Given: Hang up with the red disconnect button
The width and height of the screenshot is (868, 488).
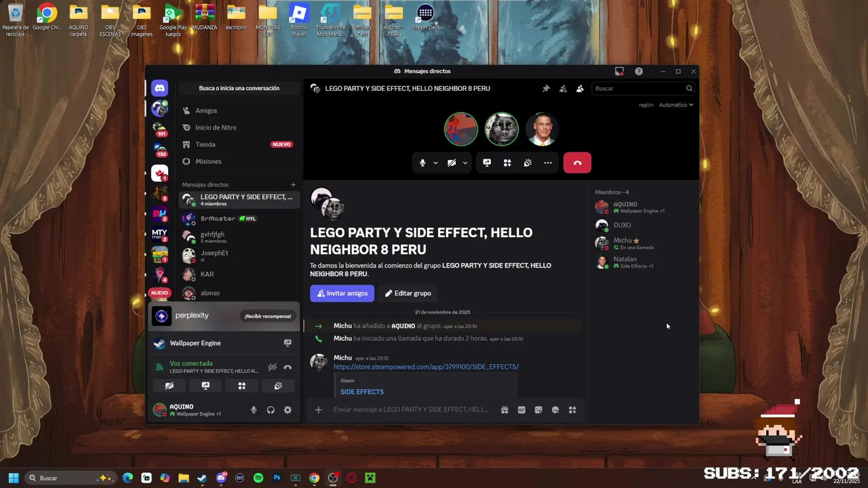Looking at the screenshot, I should pos(577,163).
